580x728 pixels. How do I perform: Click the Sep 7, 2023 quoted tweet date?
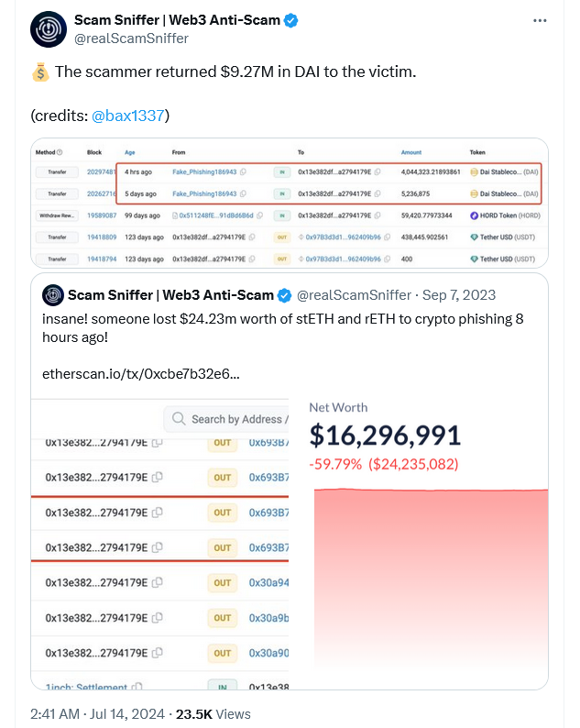[459, 295]
